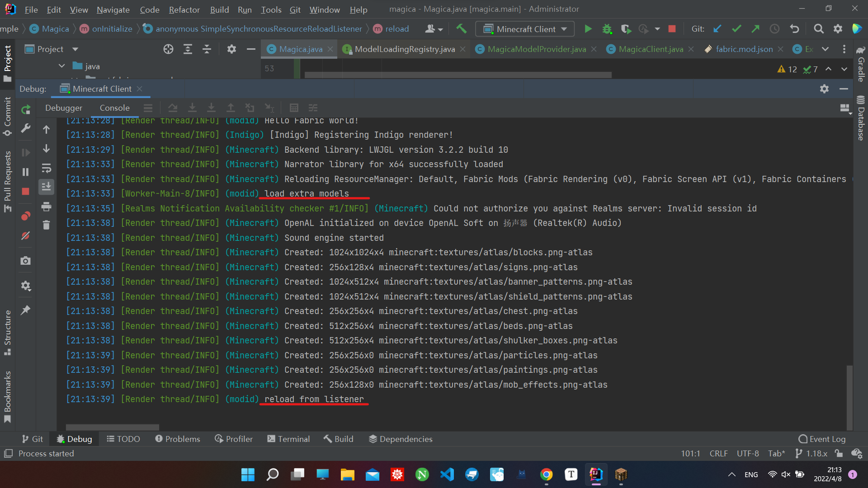Image resolution: width=868 pixels, height=488 pixels.
Task: Capture a screenshot with the camera icon
Action: pyautogui.click(x=25, y=260)
